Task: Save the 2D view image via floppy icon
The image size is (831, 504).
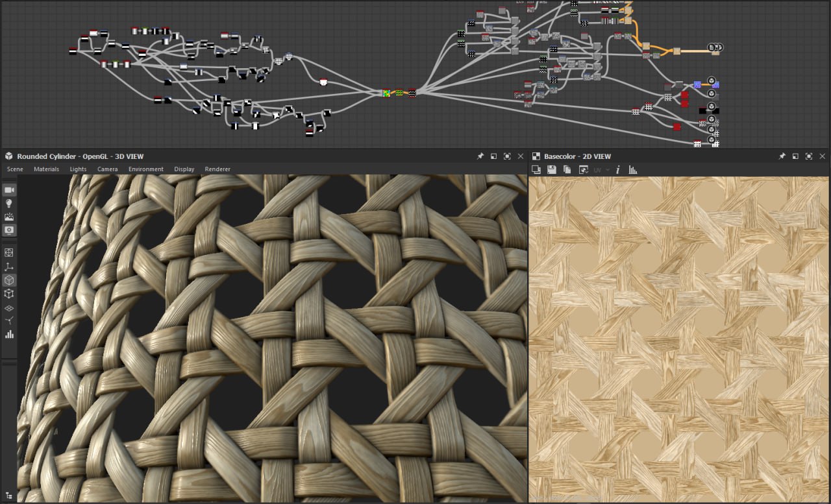Action: coord(552,169)
